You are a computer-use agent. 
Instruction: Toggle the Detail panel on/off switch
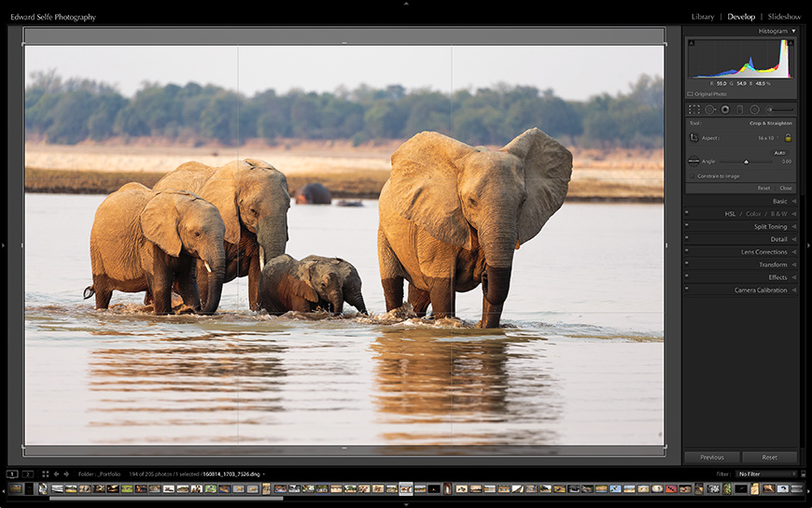coord(687,237)
